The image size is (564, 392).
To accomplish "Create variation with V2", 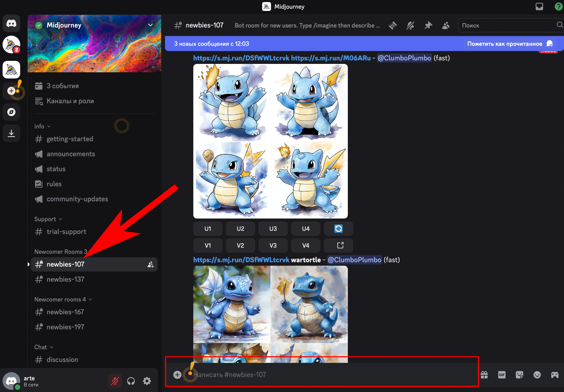I will click(x=241, y=246).
